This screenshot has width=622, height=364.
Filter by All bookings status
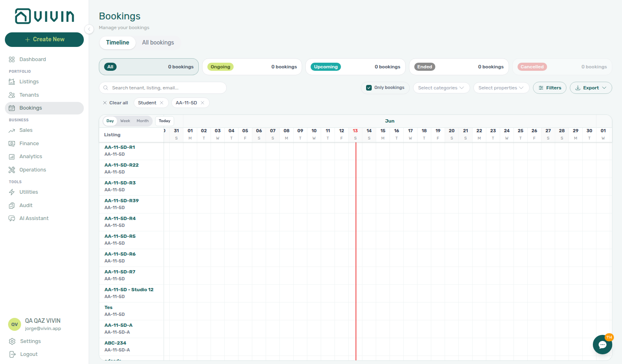pyautogui.click(x=149, y=67)
